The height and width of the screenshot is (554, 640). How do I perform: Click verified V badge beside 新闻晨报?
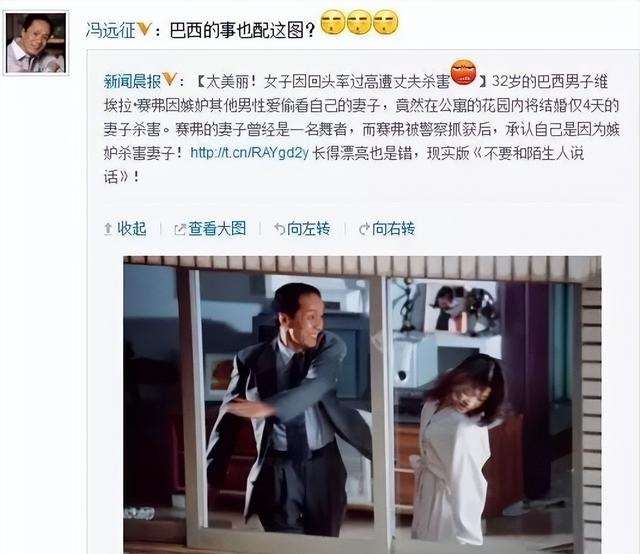tap(169, 79)
